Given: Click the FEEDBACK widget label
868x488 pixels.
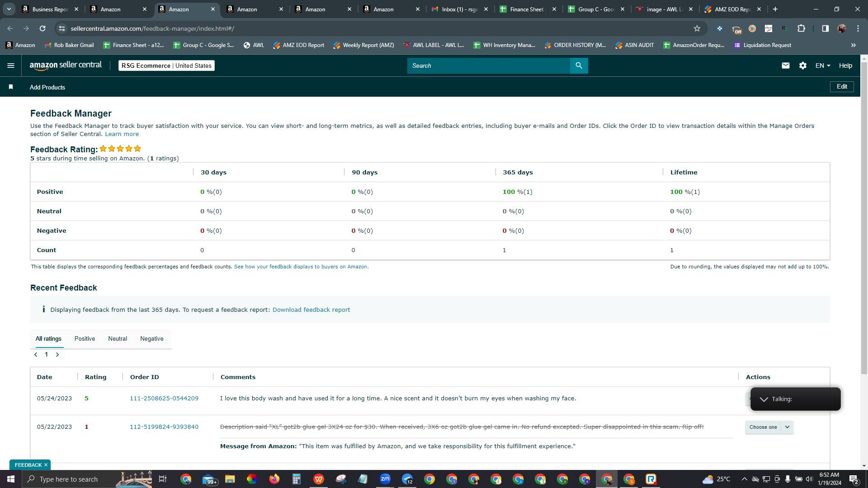Looking at the screenshot, I should coord(28,465).
